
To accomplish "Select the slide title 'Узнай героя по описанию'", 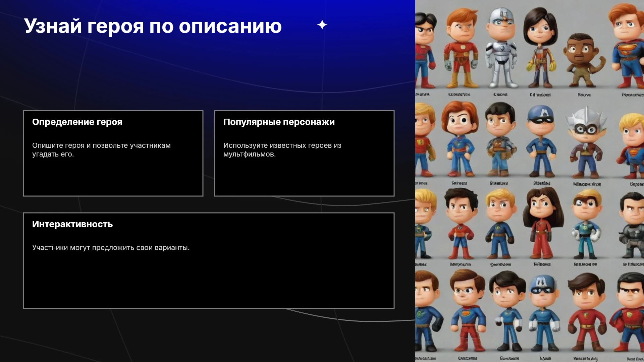I will [153, 26].
